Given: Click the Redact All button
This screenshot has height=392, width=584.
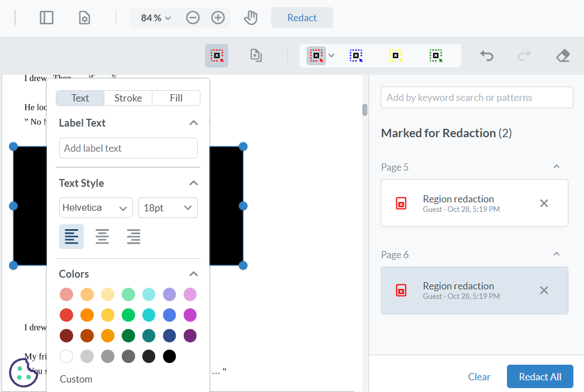Looking at the screenshot, I should (540, 376).
